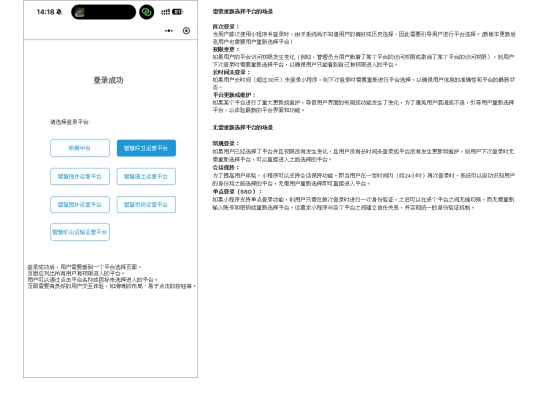This screenshot has height=405, width=540.
Task: Click the 平台更新或维护 subheading
Action: pyautogui.click(x=234, y=95)
